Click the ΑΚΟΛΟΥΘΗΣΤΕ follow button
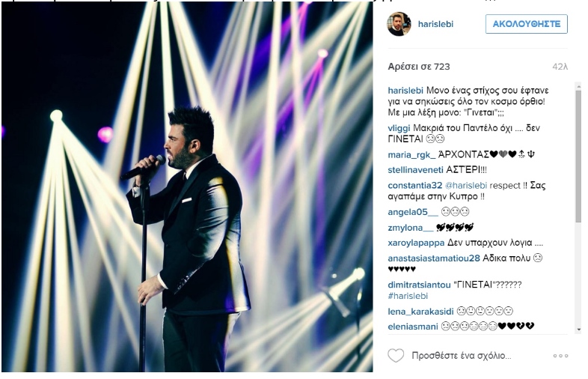 [527, 24]
